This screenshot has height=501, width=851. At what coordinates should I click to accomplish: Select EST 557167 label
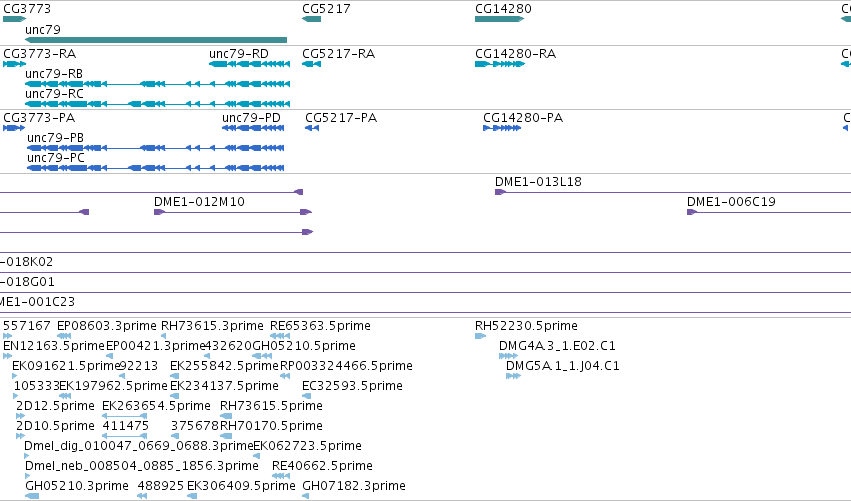(27, 326)
